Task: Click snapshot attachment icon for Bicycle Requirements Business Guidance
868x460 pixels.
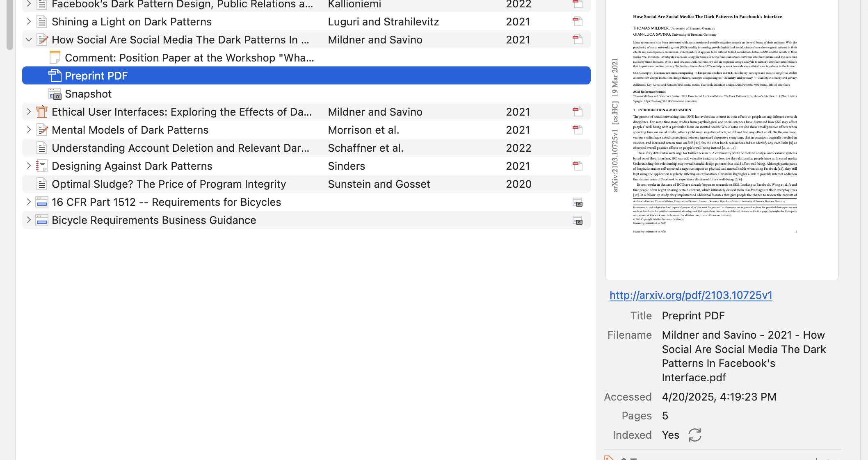Action: click(x=578, y=220)
